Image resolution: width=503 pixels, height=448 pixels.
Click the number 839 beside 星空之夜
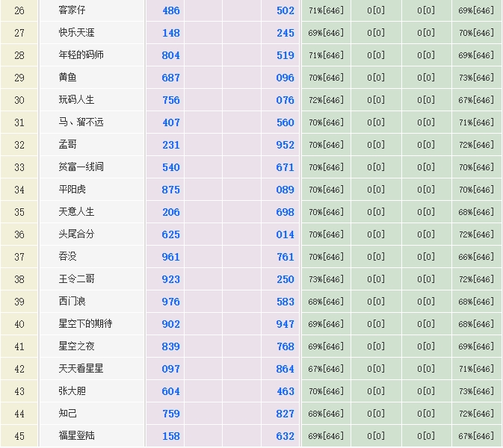pyautogui.click(x=170, y=346)
